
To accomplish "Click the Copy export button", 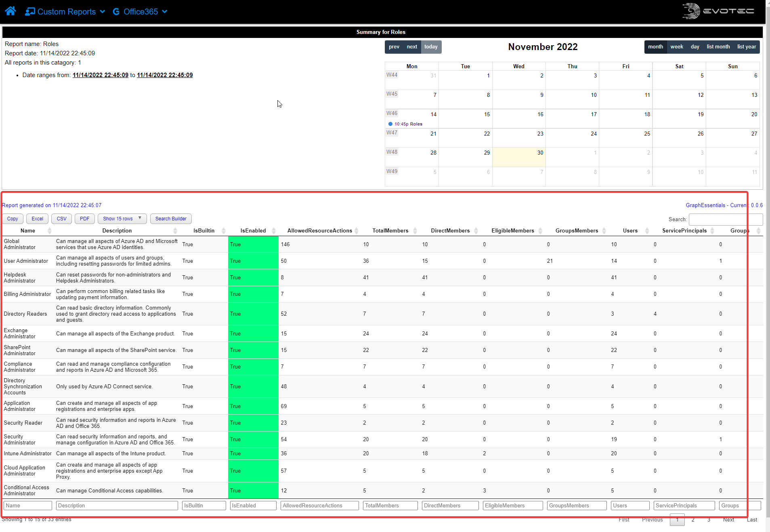I will [13, 219].
